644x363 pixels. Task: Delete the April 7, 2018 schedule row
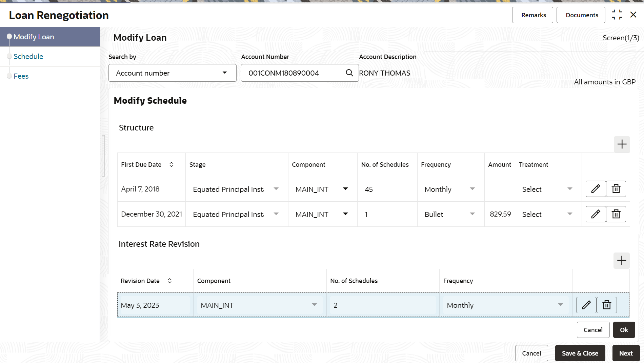[616, 189]
